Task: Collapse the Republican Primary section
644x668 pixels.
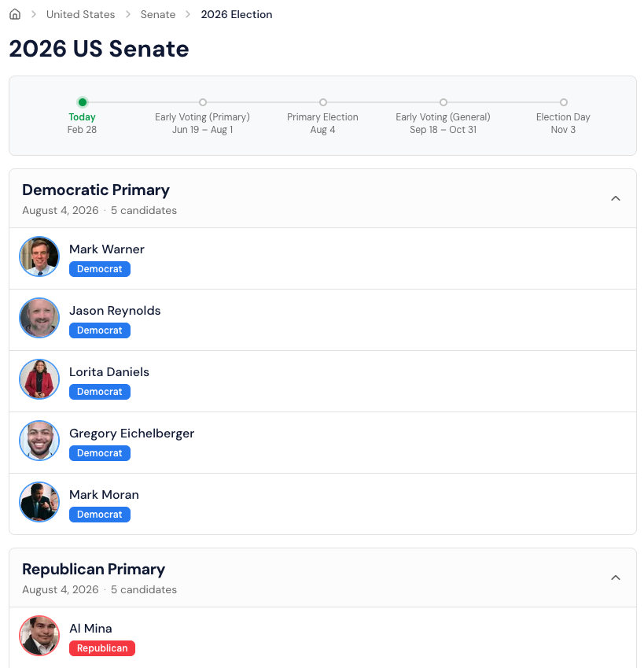Action: 616,578
